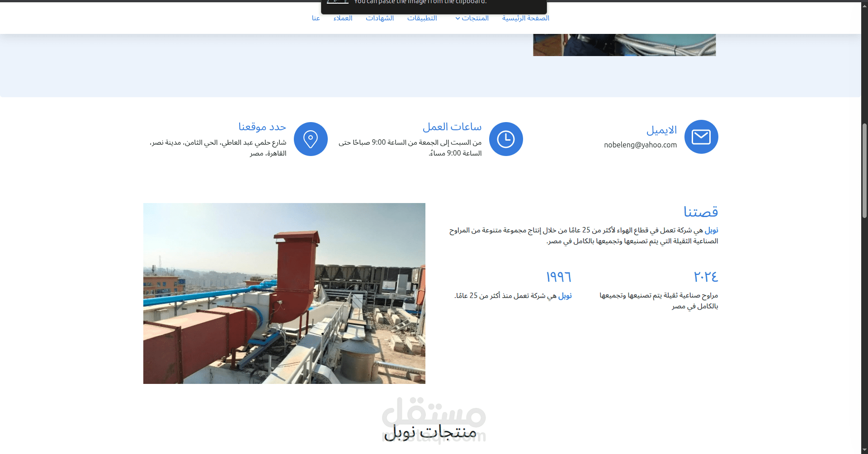
Task: Open التطبيقات nav item
Action: [x=422, y=18]
